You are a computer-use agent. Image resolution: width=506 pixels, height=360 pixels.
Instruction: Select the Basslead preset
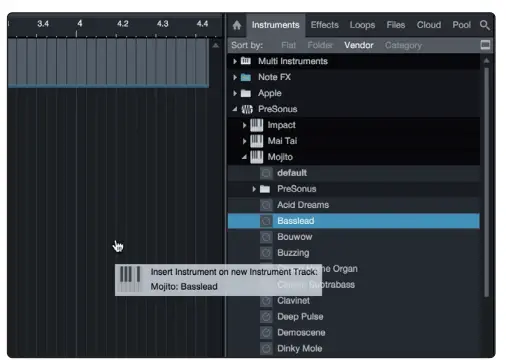tap(354, 221)
